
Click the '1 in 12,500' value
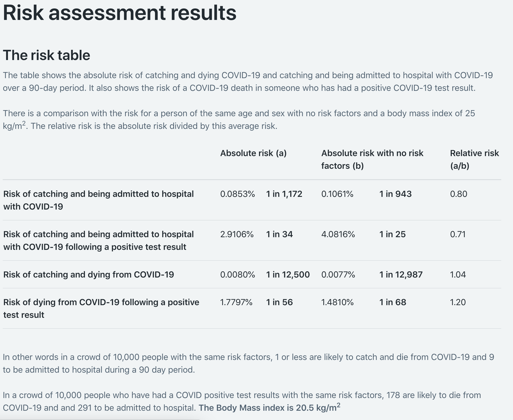click(288, 275)
